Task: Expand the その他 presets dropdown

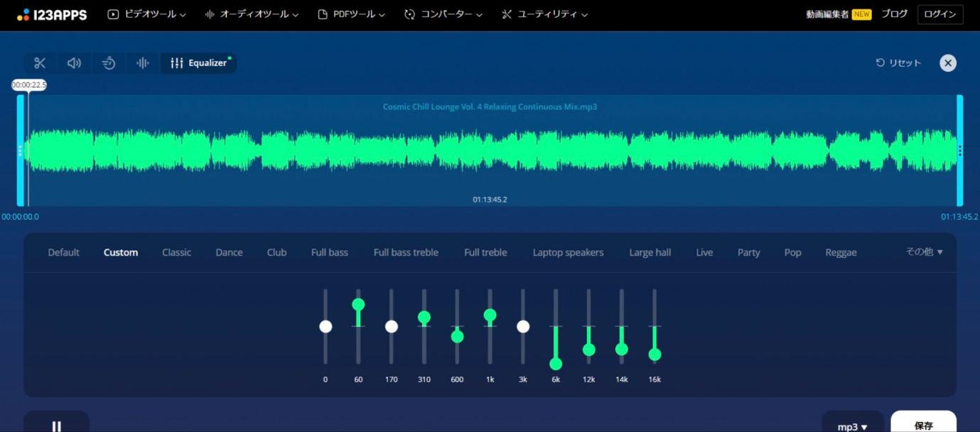Action: point(924,252)
